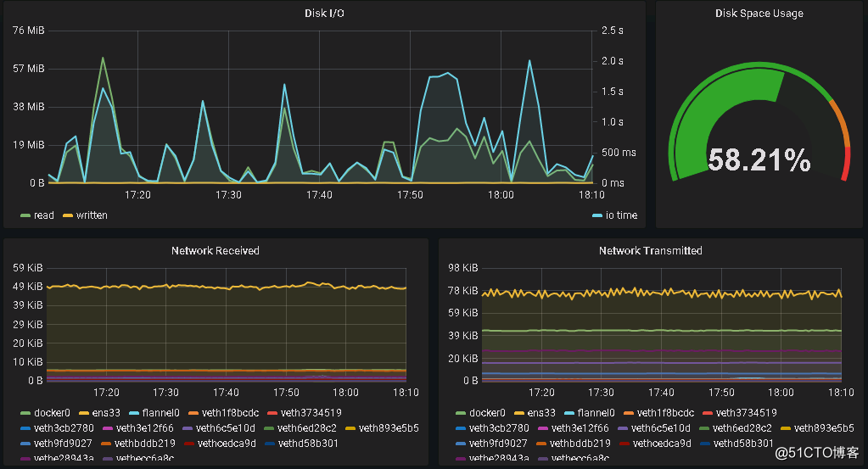Click the 17:40 time label in Network Received
Screen dimensions: 868x469
226,392
